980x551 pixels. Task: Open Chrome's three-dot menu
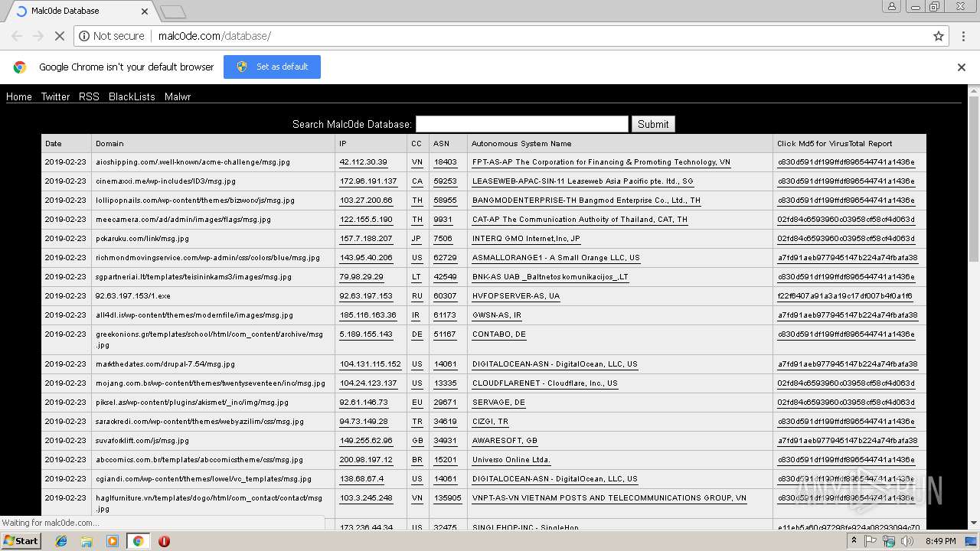click(x=962, y=36)
